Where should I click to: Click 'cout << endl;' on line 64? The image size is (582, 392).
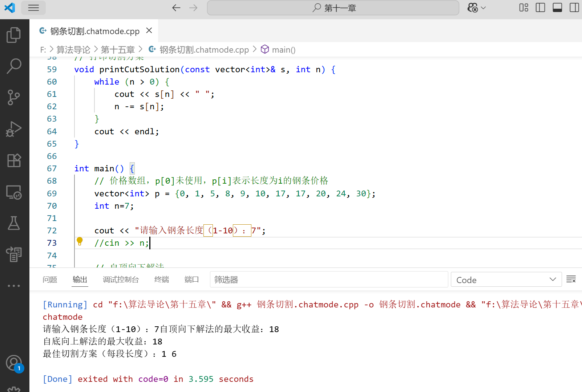126,131
